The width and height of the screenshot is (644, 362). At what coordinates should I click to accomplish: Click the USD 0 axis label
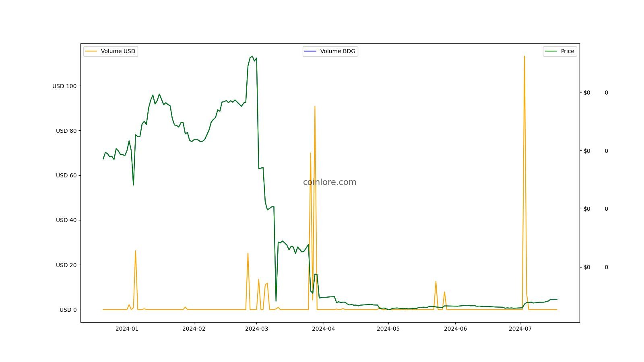[x=68, y=310]
